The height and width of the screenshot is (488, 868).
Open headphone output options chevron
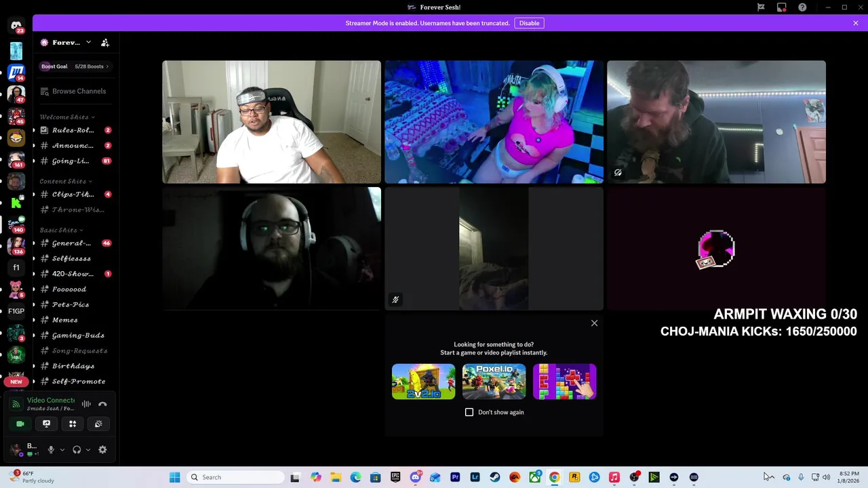pos(88,449)
